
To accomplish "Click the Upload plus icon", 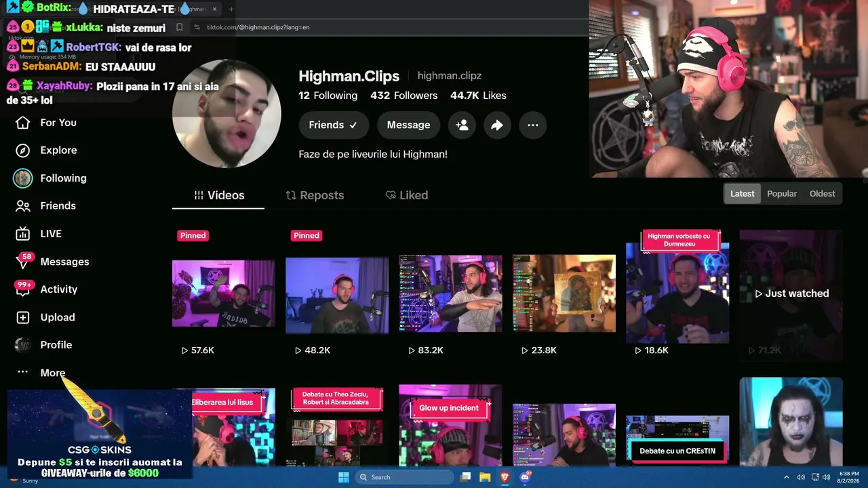I will pyautogui.click(x=23, y=317).
